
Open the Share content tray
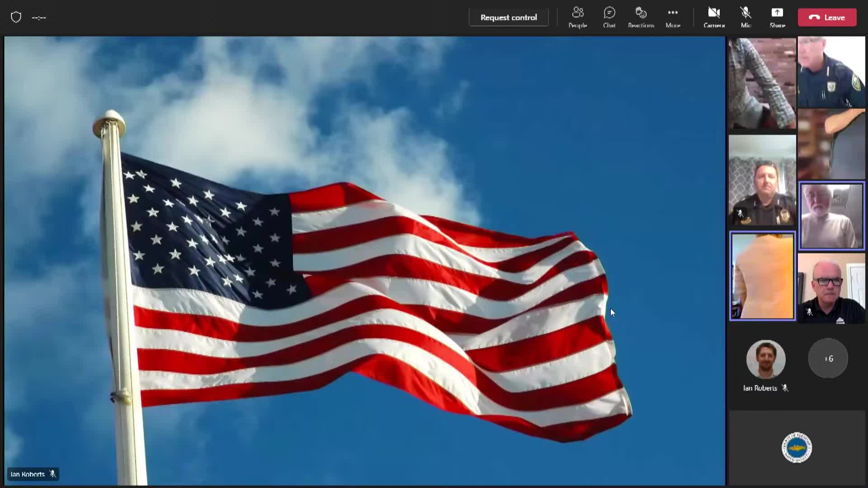click(777, 17)
